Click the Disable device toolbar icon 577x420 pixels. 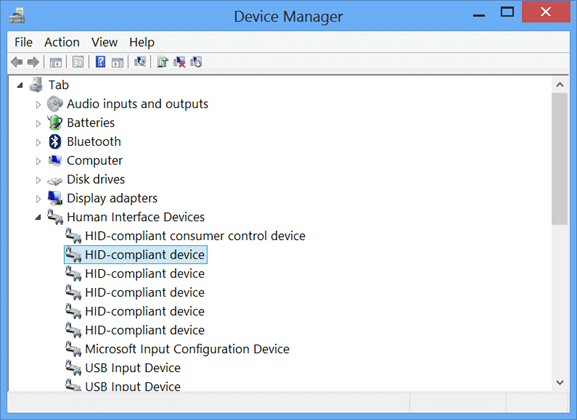point(196,62)
